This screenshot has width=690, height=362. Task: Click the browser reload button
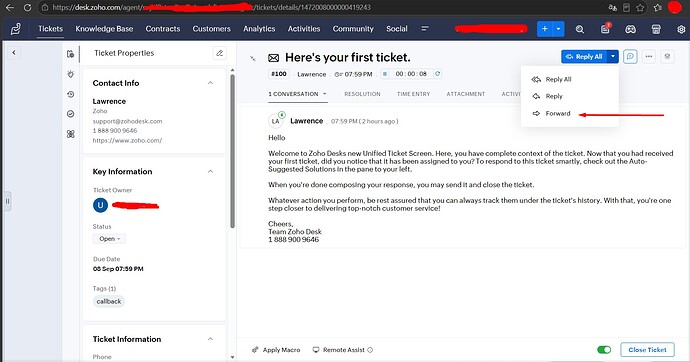[27, 7]
